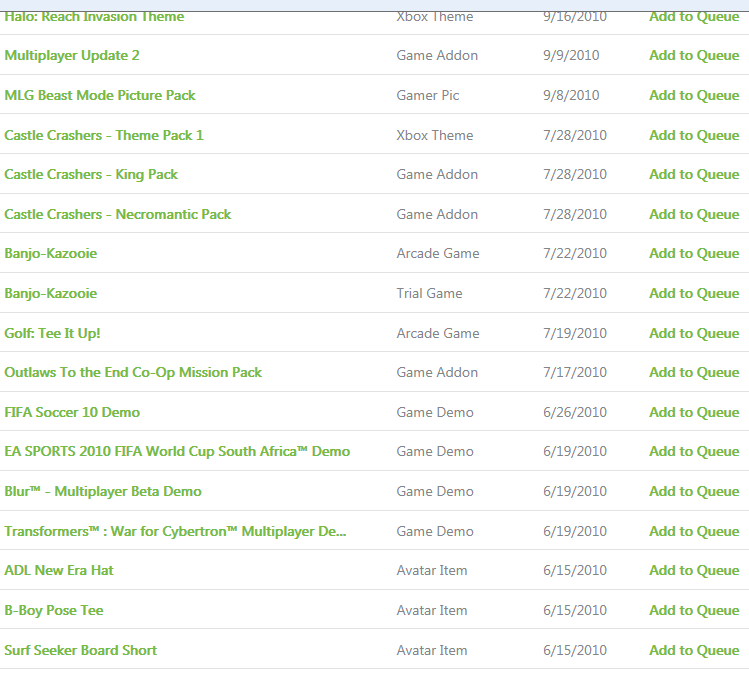
Task: Add Blur Multiplayer Beta Demo to queue
Action: point(694,491)
